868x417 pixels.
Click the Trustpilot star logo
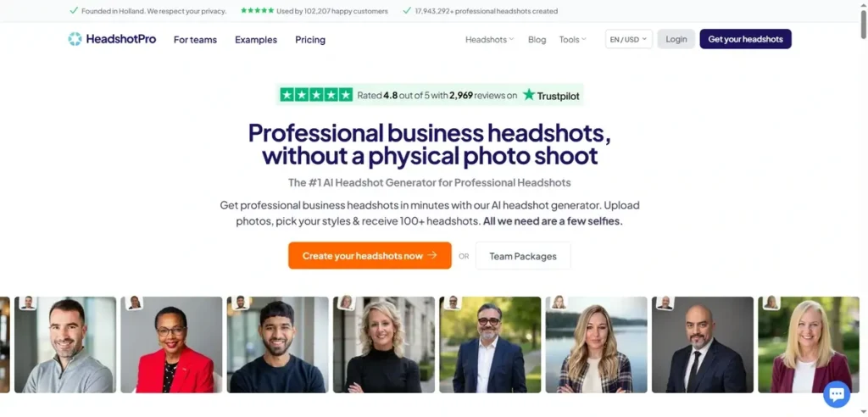pos(529,95)
